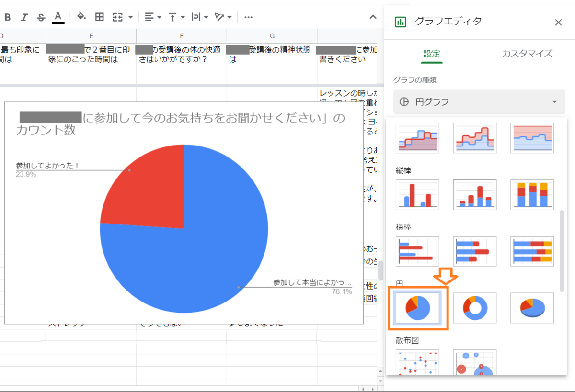Click the pie chart title text
Viewport: 575px width, 392px height.
180,123
